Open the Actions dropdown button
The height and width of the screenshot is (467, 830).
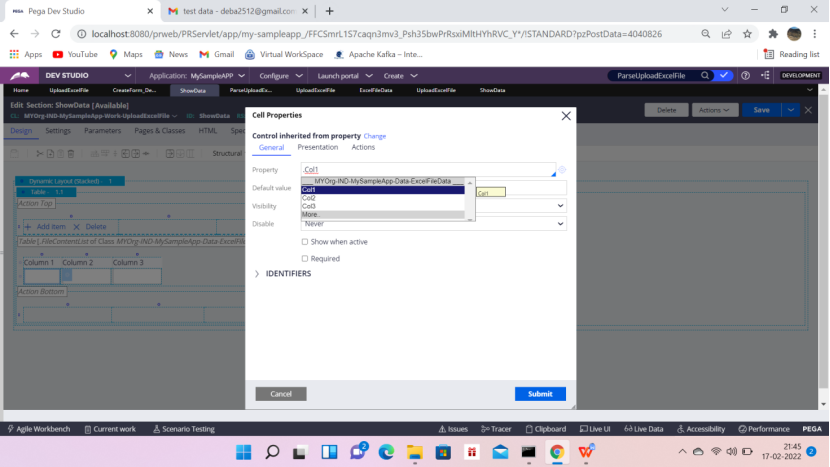click(x=715, y=110)
